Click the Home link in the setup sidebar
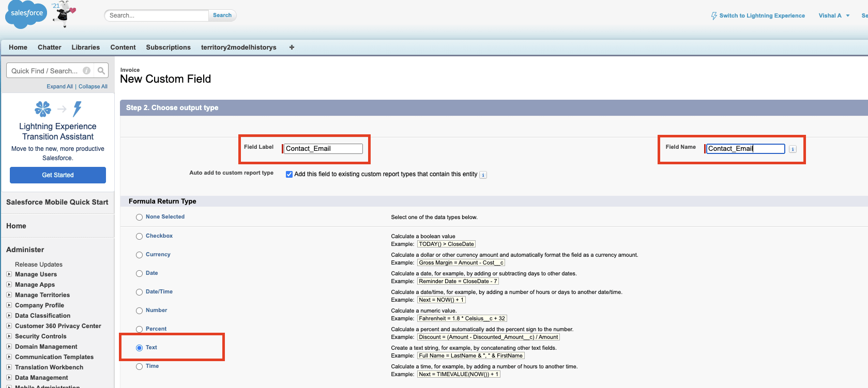The image size is (868, 388). click(16, 226)
